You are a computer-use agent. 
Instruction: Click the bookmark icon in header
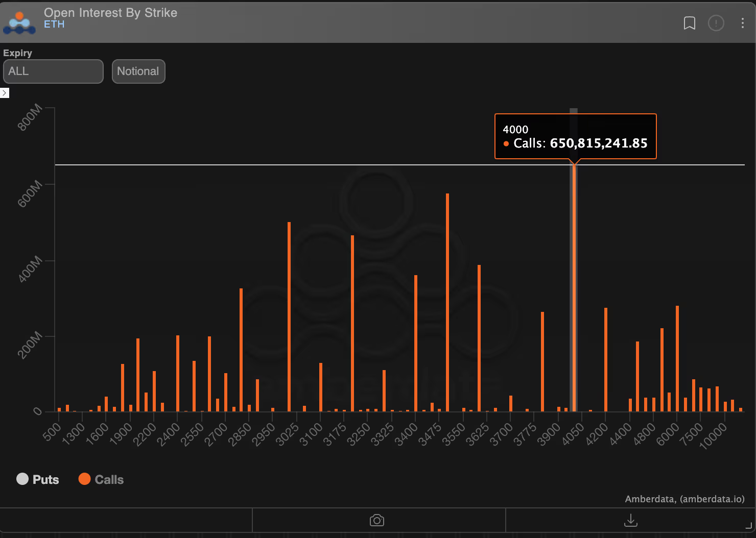[689, 23]
